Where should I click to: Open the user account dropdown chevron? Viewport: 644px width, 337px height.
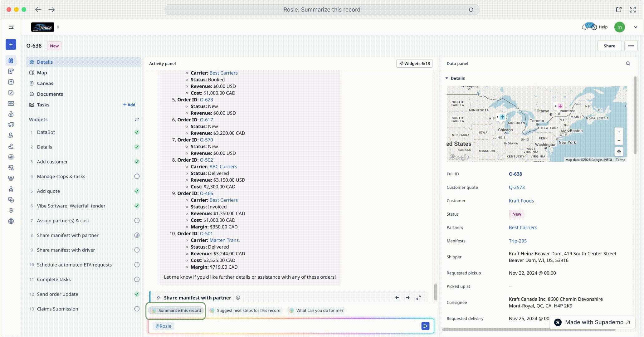point(635,27)
